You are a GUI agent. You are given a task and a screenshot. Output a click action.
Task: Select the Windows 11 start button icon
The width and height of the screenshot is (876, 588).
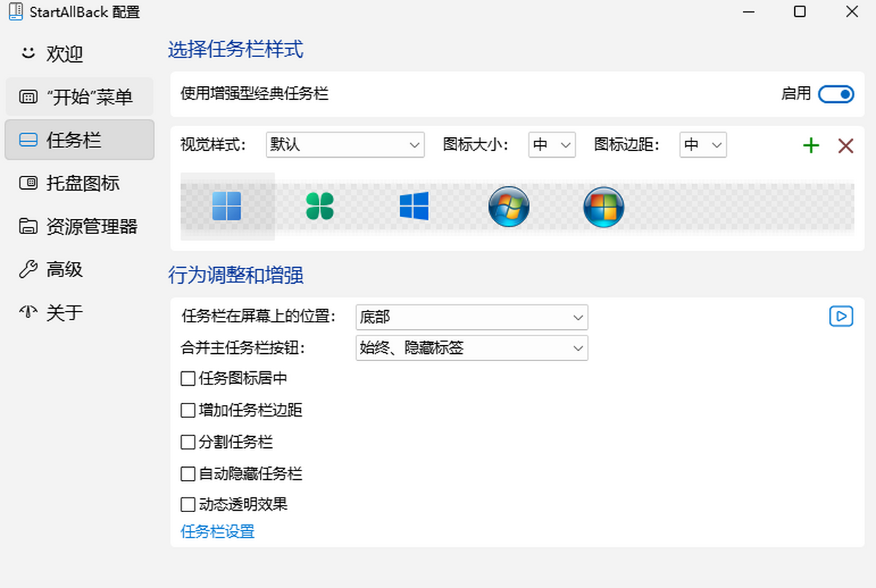[227, 206]
